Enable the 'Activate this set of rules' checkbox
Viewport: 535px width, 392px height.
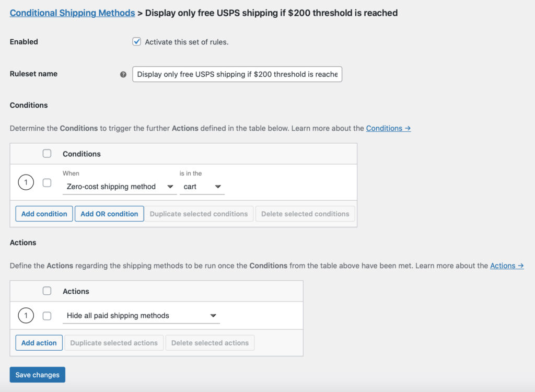[136, 41]
